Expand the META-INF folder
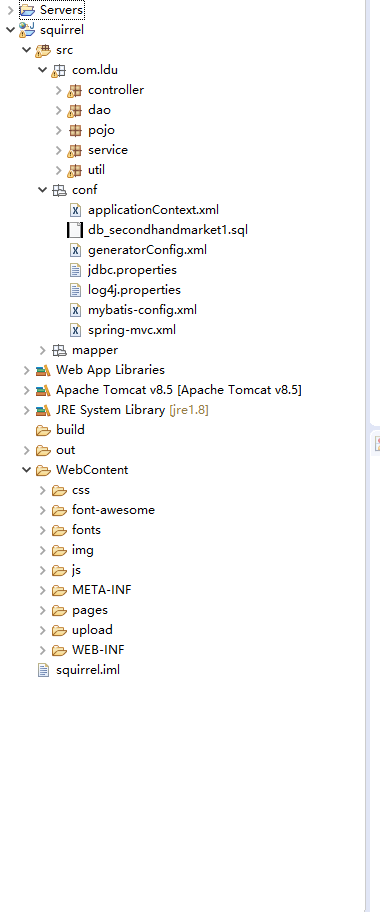The image size is (380, 912). coord(42,590)
